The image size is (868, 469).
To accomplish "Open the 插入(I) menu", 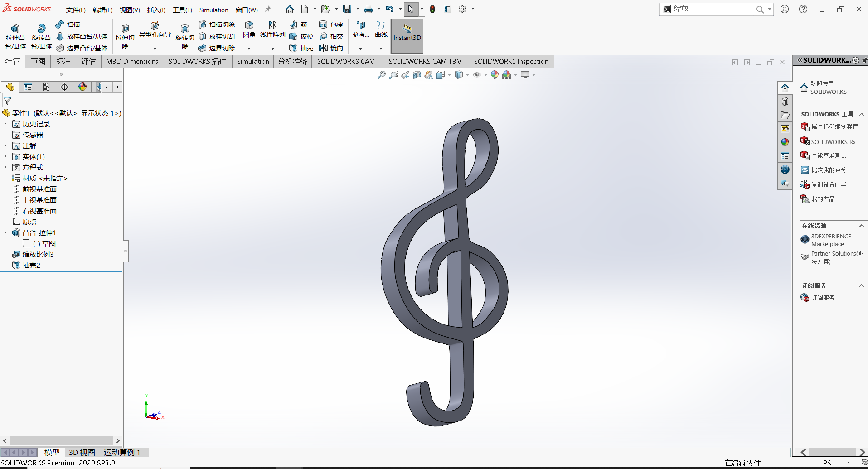I will point(156,10).
